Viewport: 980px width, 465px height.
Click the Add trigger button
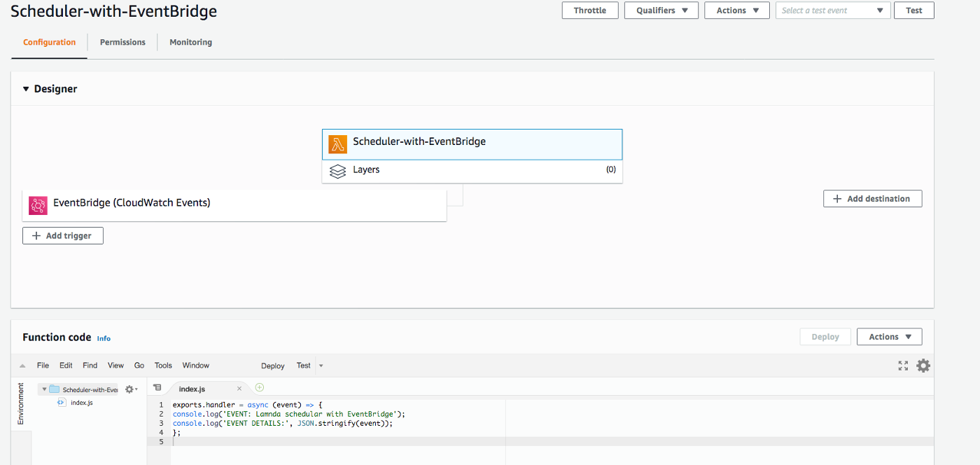click(x=62, y=235)
